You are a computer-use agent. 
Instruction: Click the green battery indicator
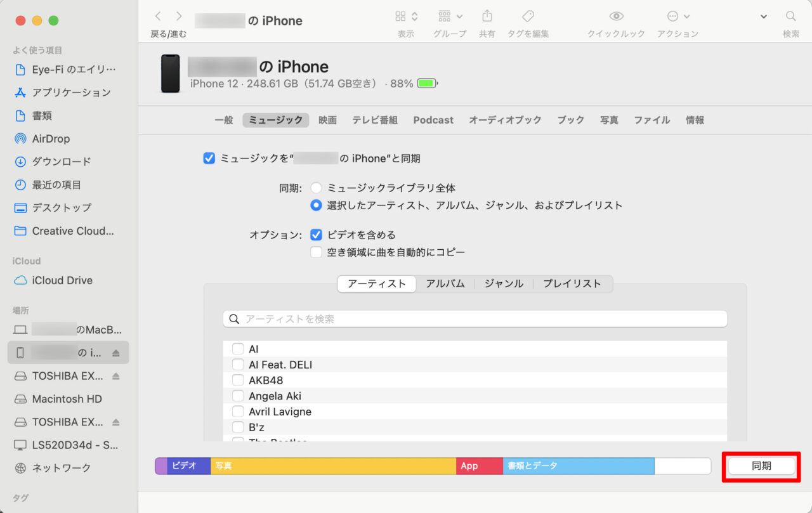[428, 84]
